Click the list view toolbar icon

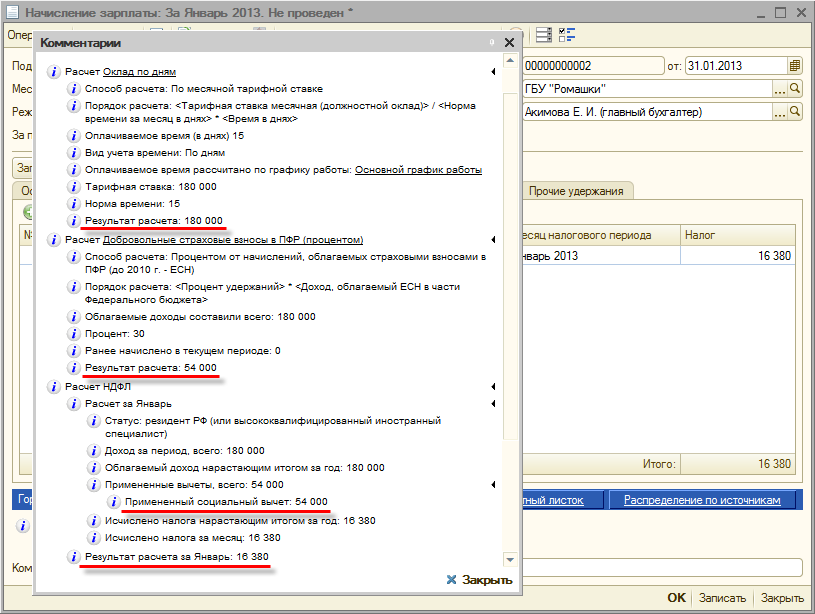544,35
